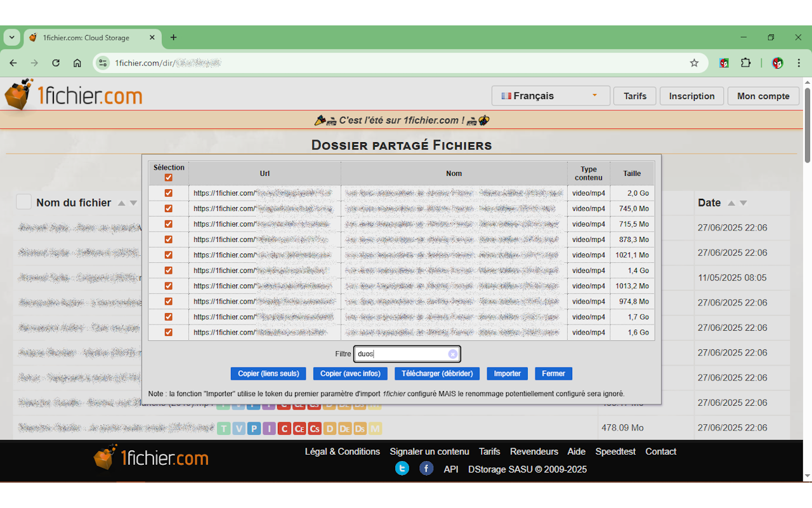Uncheck the 1,6 Go file row checkbox
The width and height of the screenshot is (812, 508).
tap(169, 332)
